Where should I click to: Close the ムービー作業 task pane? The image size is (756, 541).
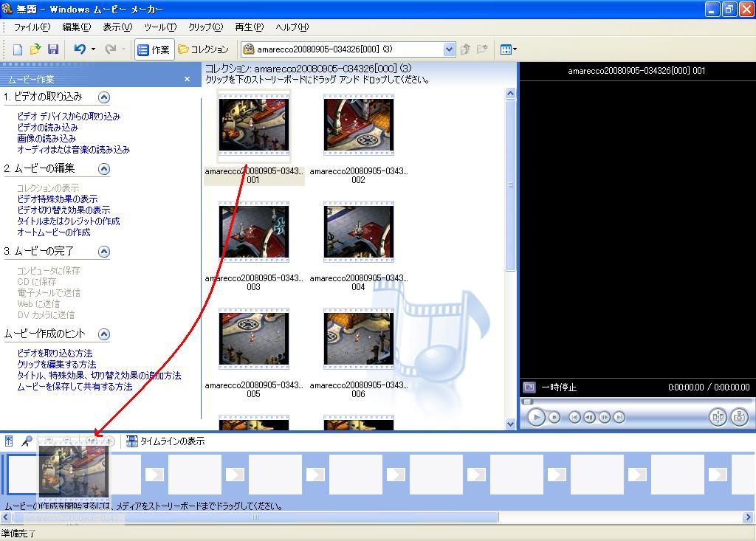pyautogui.click(x=187, y=79)
